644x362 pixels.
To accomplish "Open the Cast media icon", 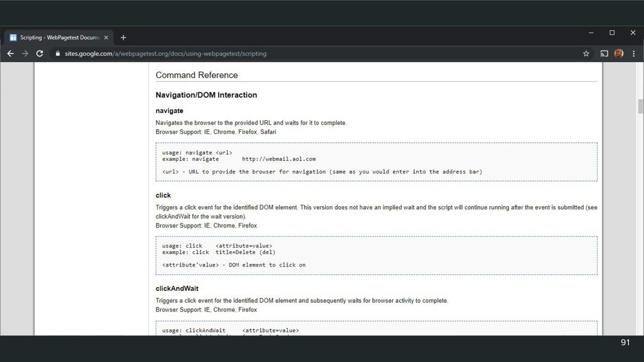I will click(x=604, y=54).
